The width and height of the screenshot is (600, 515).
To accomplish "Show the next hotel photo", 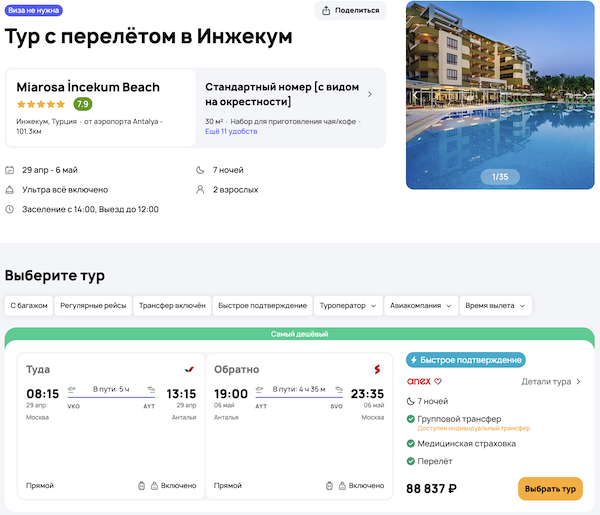I will pyautogui.click(x=584, y=96).
